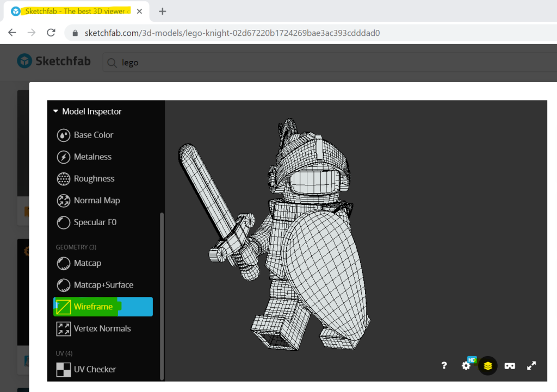Go back in browser history
Image resolution: width=557 pixels, height=392 pixels.
point(12,33)
